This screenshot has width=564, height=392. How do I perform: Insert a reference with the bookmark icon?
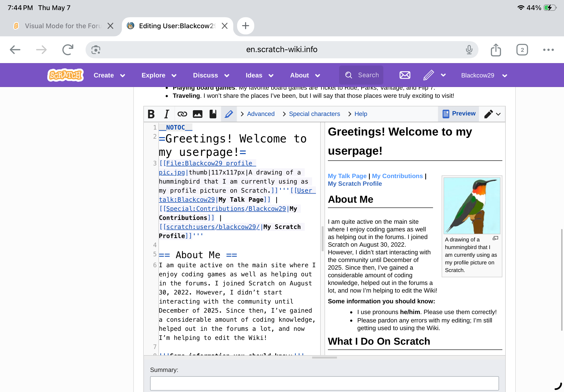tap(213, 114)
